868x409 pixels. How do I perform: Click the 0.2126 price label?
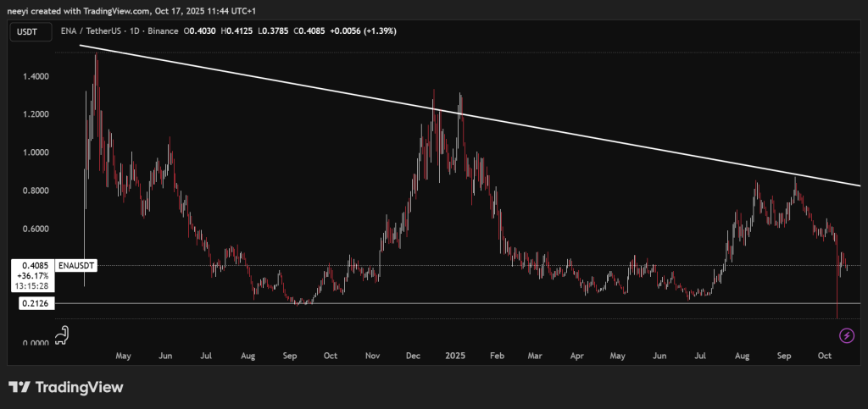coord(36,303)
